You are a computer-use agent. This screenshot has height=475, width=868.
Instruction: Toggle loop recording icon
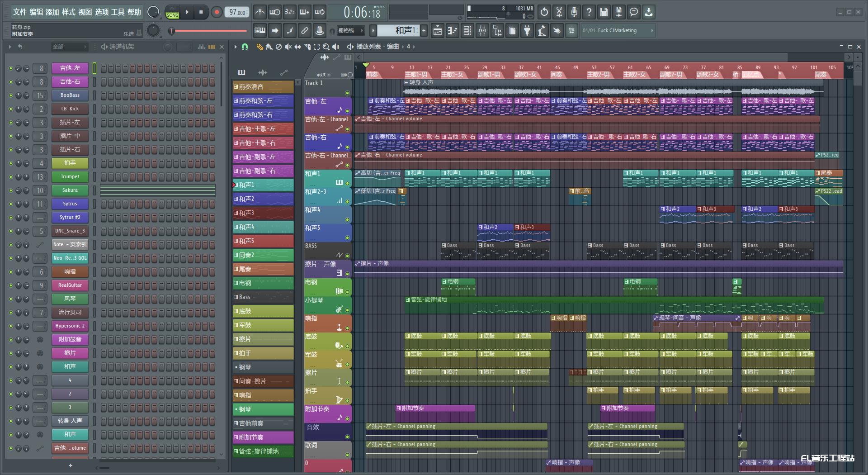coord(320,12)
